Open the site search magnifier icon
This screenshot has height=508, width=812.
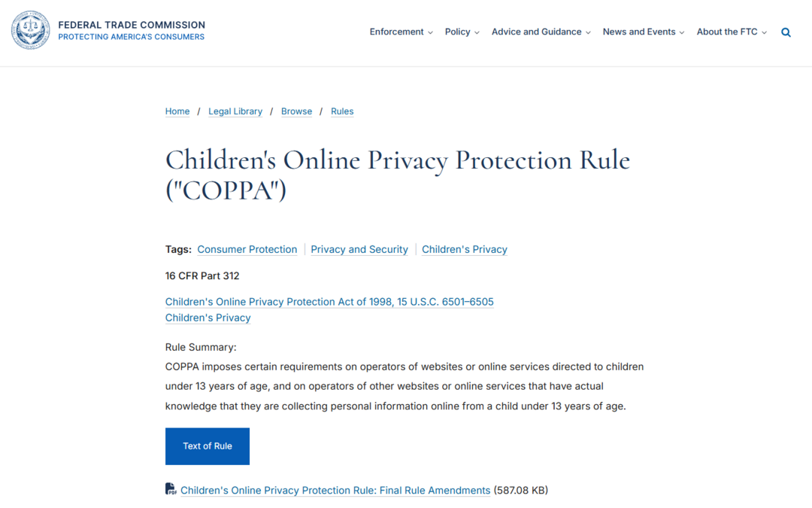click(x=786, y=32)
